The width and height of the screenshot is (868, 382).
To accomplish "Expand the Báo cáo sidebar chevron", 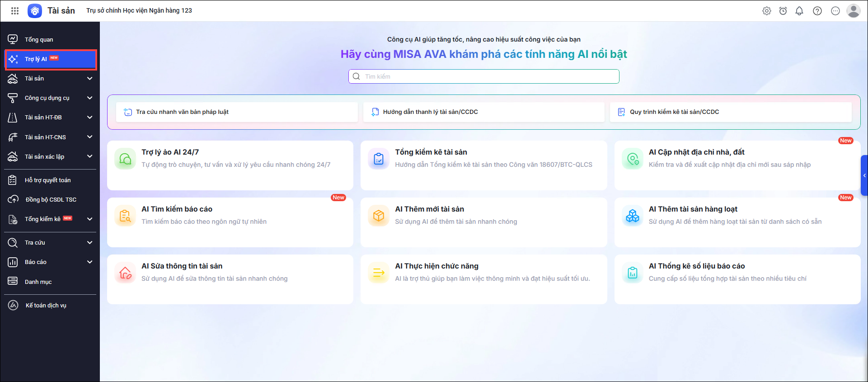I will coord(90,262).
